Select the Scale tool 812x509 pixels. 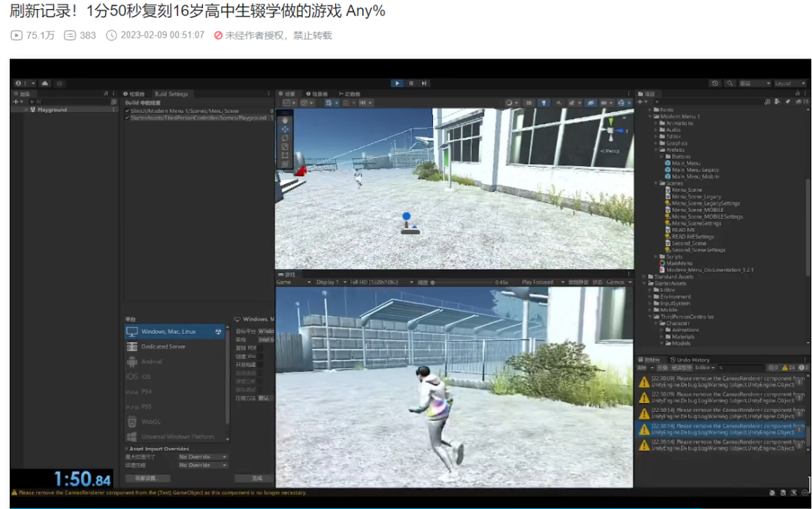coord(285,147)
